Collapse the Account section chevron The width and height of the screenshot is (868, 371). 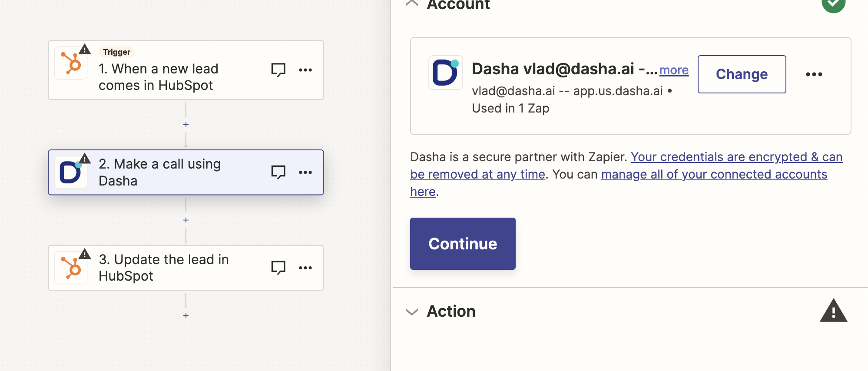tap(411, 4)
